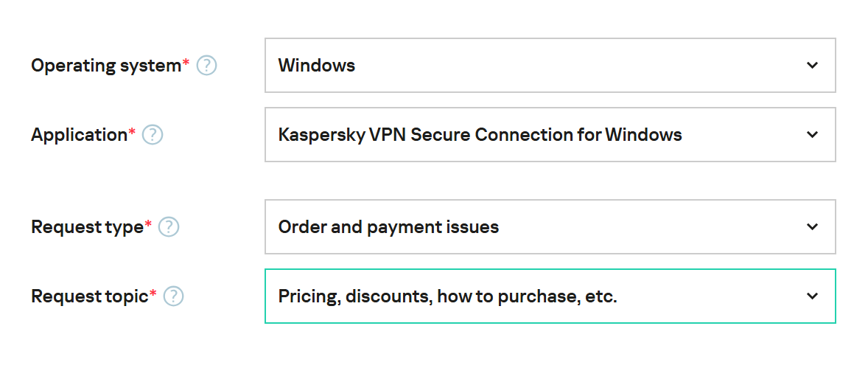This screenshot has width=868, height=368.
Task: Click the red asterisk after Operating system
Action: coord(186,62)
